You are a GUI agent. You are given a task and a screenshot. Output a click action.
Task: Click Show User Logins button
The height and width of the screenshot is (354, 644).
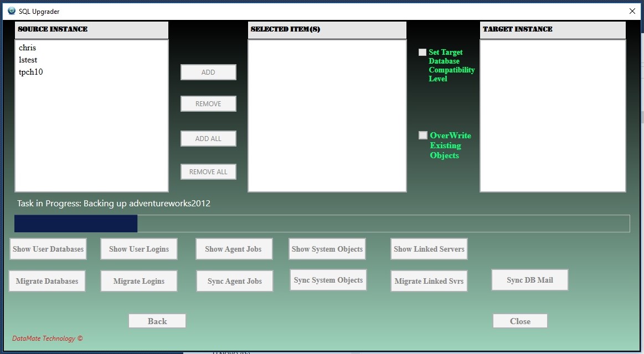[x=139, y=249]
